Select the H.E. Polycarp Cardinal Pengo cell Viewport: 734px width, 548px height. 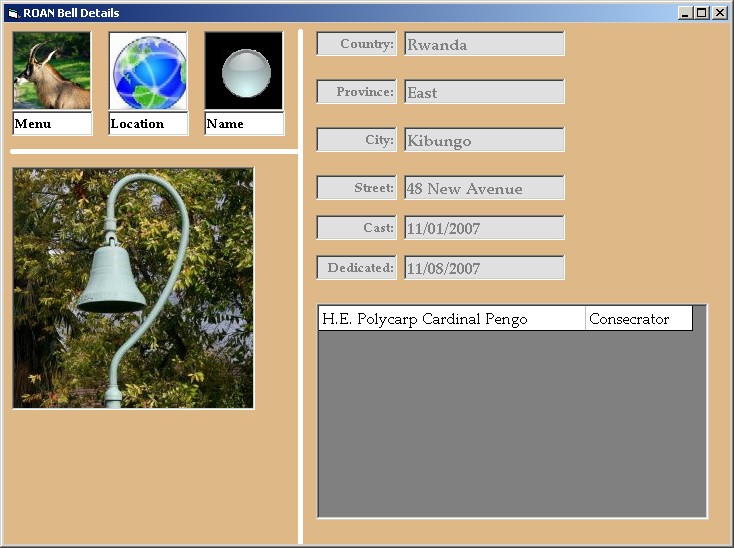tap(451, 319)
